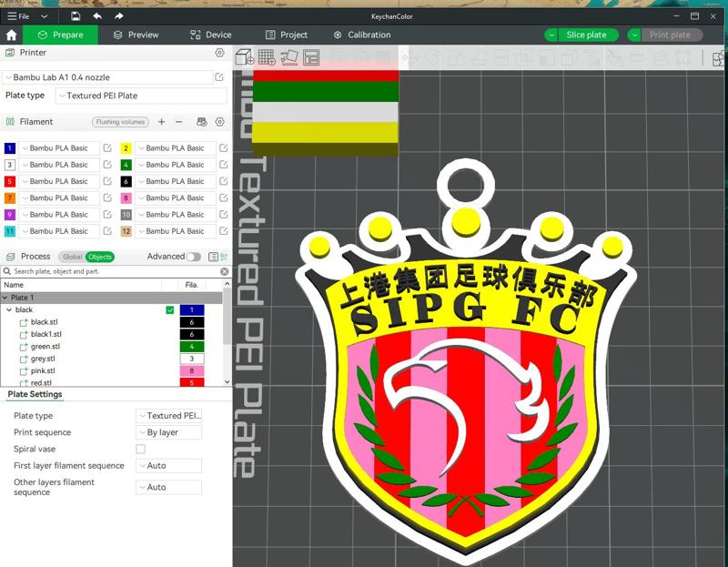
Task: Click filament 11 cyan color swatch
Action: (10, 231)
